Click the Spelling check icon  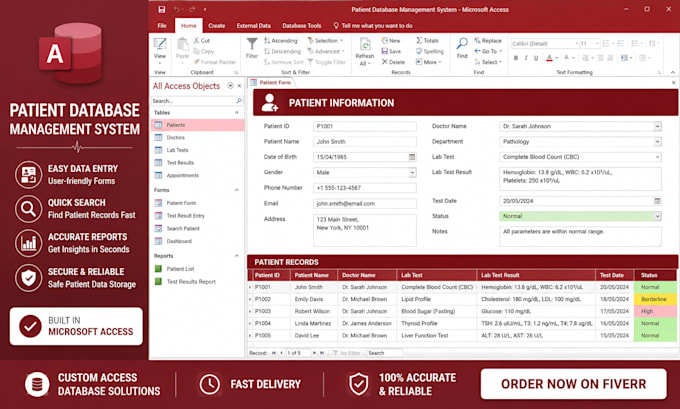click(419, 51)
